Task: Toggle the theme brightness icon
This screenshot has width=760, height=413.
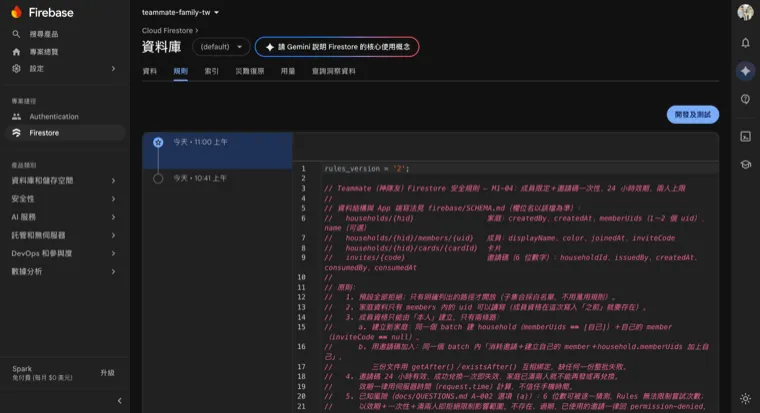Action: tap(745, 398)
